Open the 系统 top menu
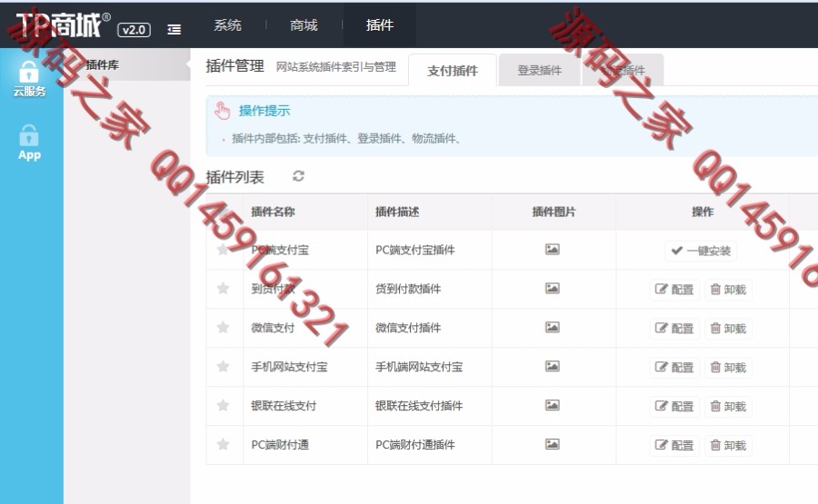 pos(227,25)
